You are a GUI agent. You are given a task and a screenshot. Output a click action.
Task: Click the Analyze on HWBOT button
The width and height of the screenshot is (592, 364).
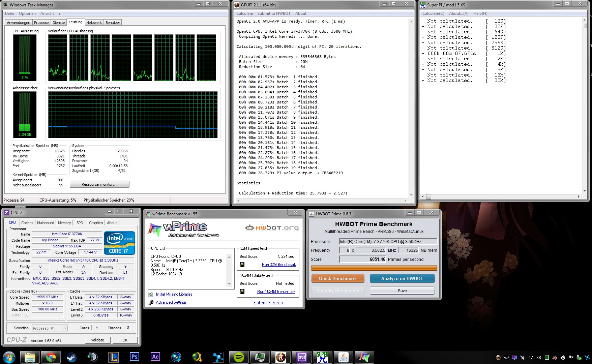tap(402, 278)
